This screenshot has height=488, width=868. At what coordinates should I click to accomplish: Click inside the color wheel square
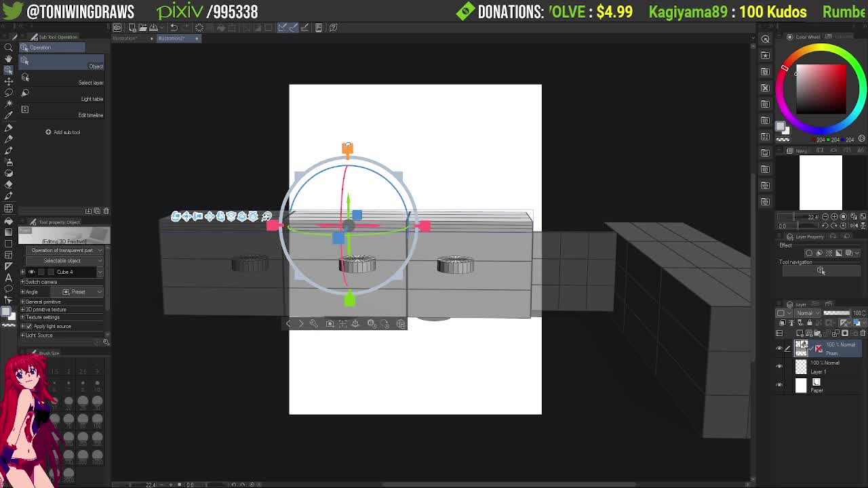point(821,89)
